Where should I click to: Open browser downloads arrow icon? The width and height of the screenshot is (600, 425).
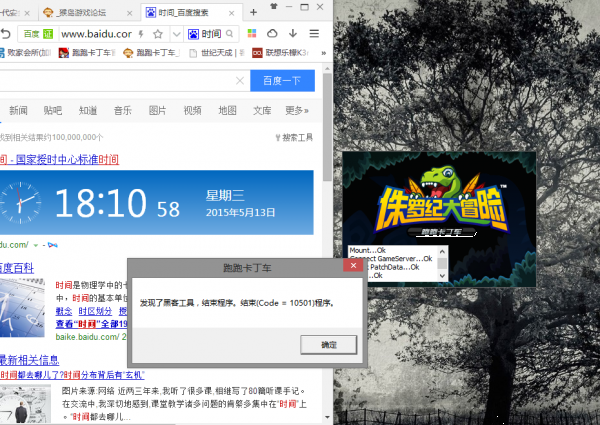(293, 33)
